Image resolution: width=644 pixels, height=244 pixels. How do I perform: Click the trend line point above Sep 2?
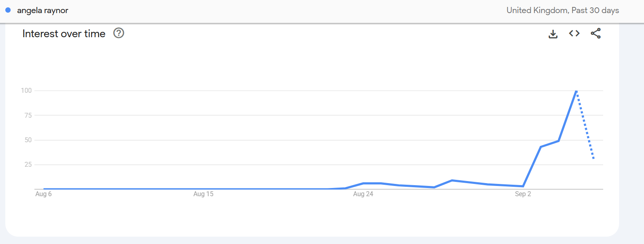523,186
